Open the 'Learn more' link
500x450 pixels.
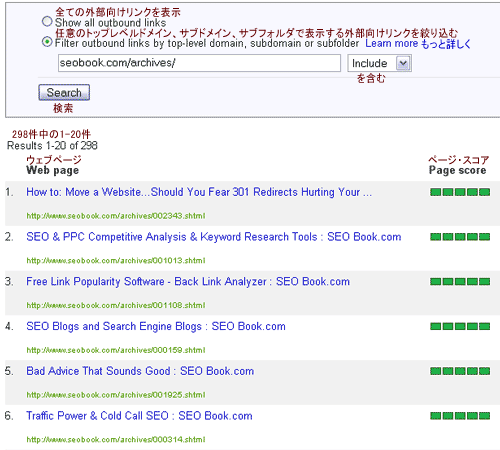[392, 43]
